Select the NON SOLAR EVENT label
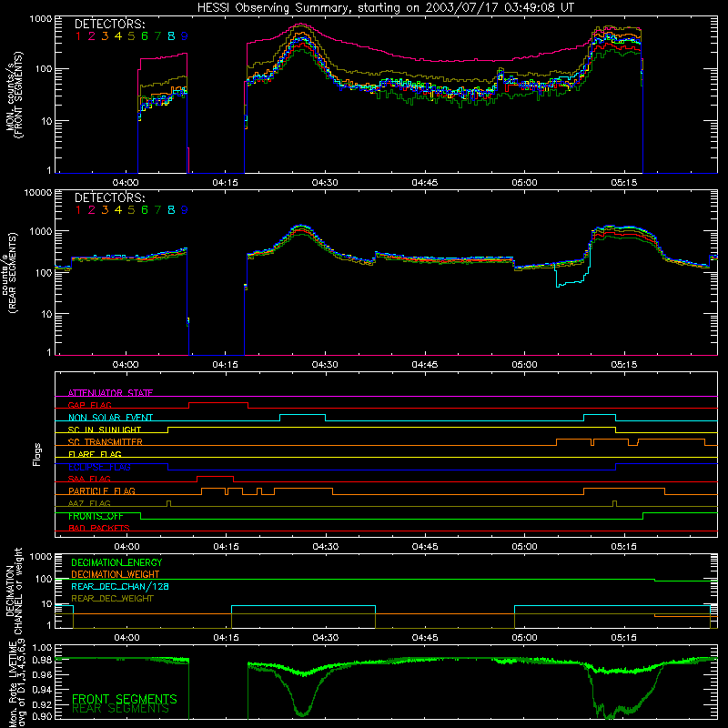Viewport: 728px width, 728px height. [110, 418]
